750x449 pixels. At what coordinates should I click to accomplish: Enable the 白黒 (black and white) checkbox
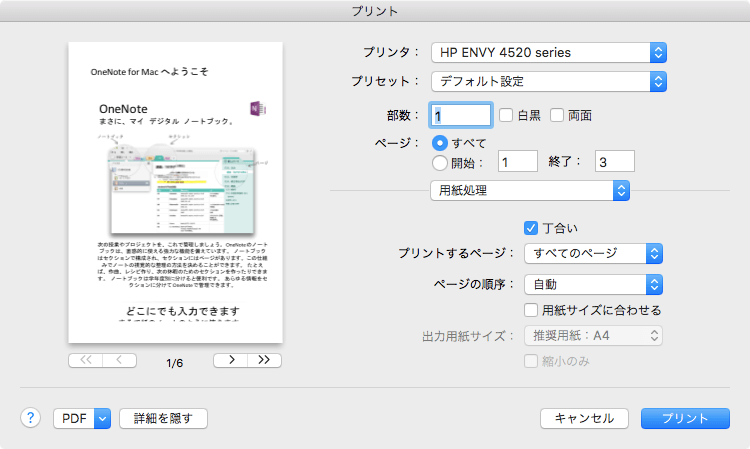(506, 115)
